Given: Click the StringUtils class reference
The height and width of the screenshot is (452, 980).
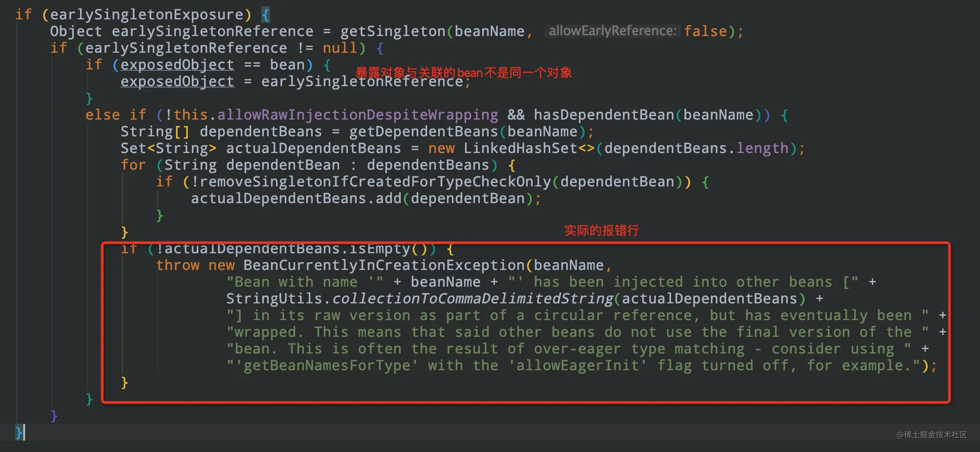Looking at the screenshot, I should coord(274,299).
